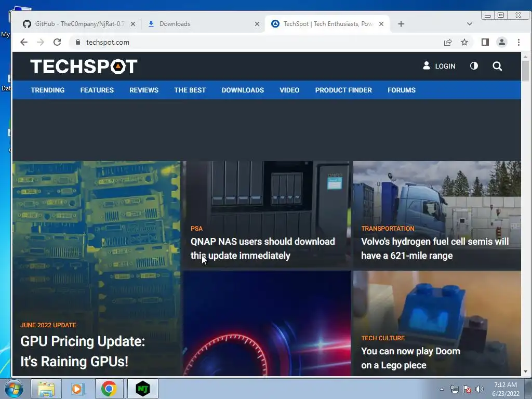Click the TRANSPORTATION category label
This screenshot has width=532, height=399.
pos(388,229)
